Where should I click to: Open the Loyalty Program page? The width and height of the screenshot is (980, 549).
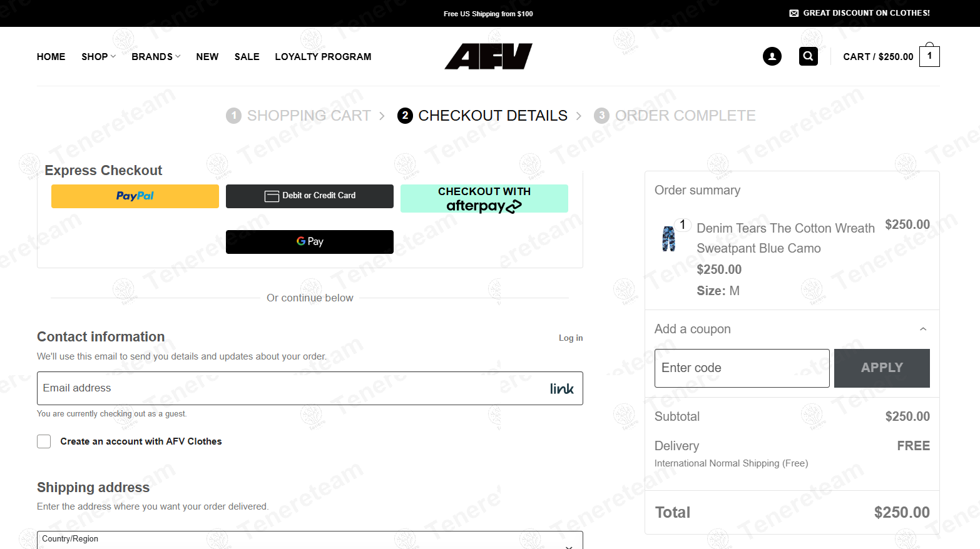coord(323,57)
